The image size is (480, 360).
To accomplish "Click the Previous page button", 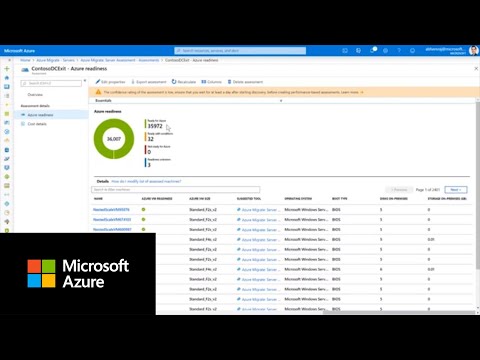I will [399, 190].
